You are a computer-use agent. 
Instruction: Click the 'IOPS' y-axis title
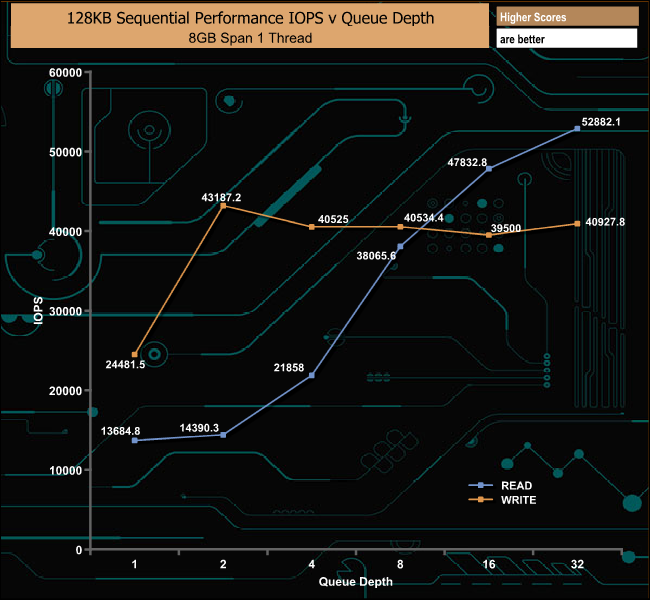point(38,310)
